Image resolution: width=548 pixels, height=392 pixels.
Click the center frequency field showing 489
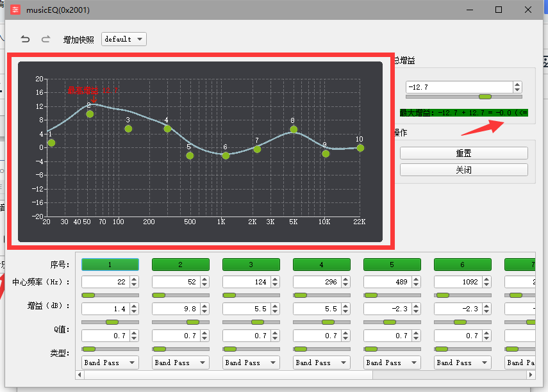(x=388, y=282)
